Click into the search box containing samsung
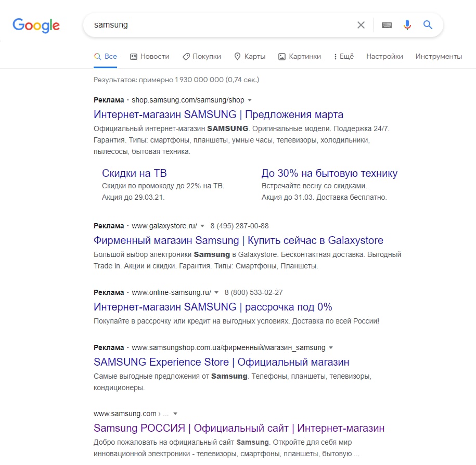The height and width of the screenshot is (465, 476). click(218, 25)
